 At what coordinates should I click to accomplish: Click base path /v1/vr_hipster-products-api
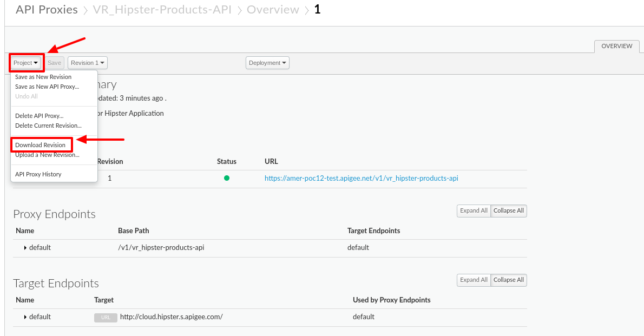click(161, 248)
